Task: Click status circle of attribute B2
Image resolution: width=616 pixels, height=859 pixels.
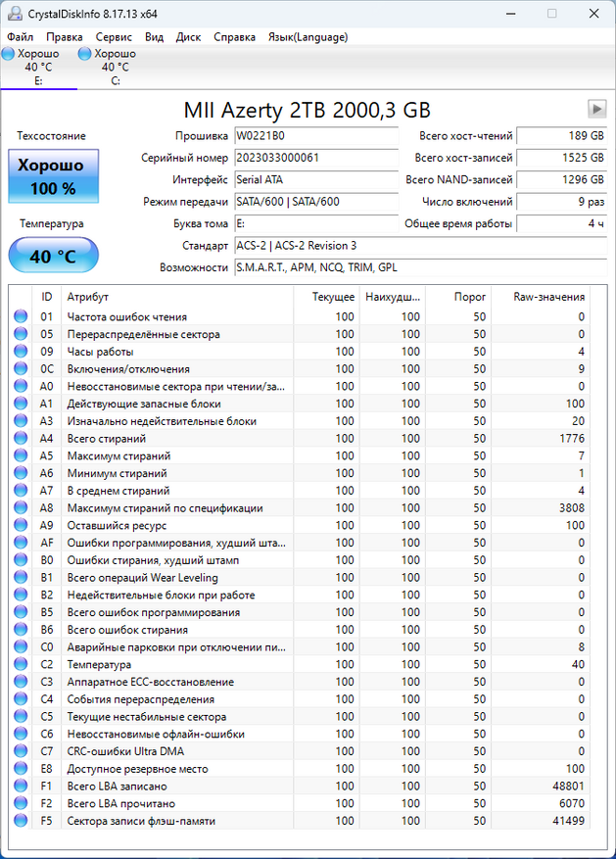Action: point(21,595)
